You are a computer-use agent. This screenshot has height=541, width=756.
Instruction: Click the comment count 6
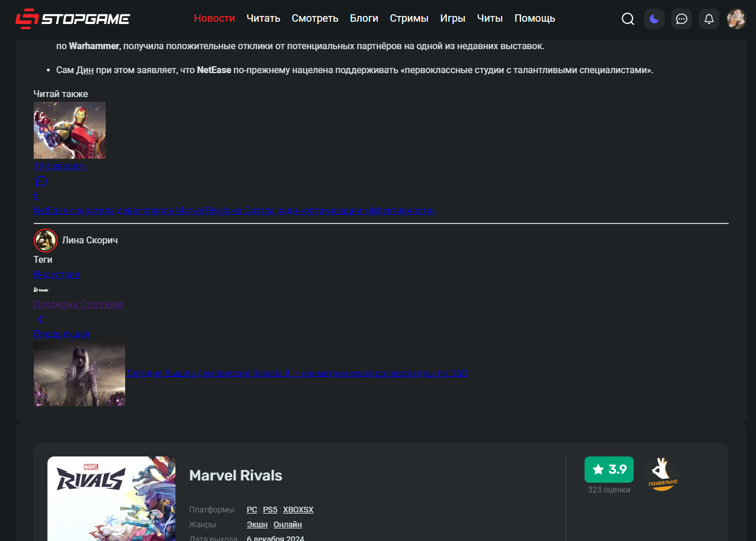(x=36, y=195)
